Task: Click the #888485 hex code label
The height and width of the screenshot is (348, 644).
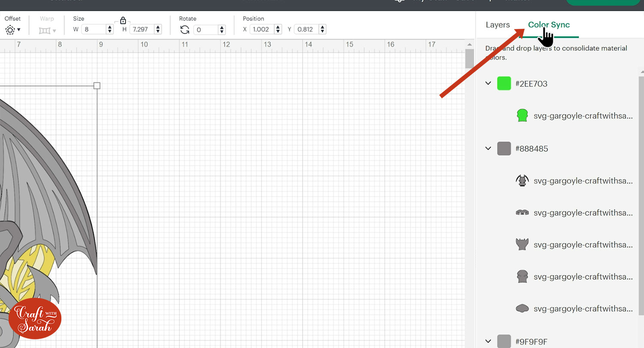Action: (532, 149)
